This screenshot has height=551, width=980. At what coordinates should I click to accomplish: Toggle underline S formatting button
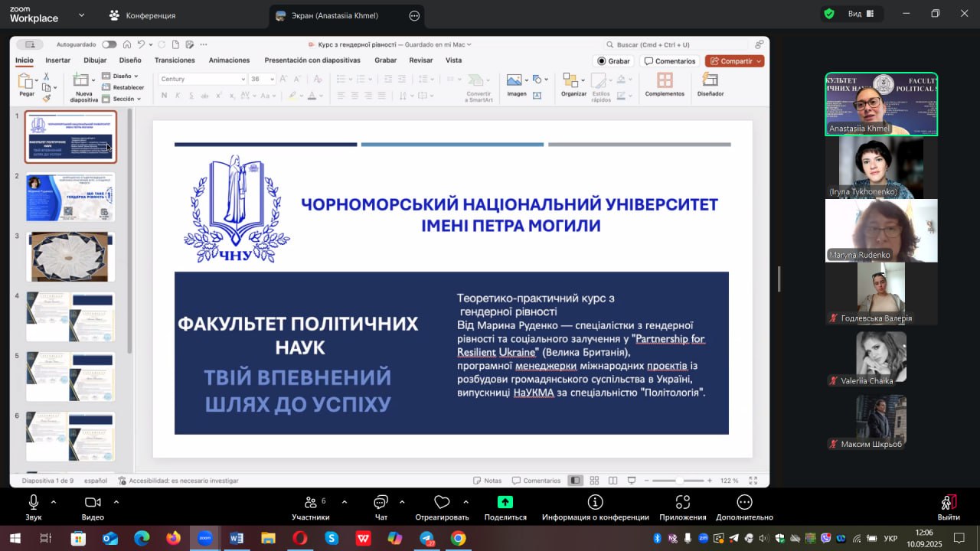tap(191, 96)
